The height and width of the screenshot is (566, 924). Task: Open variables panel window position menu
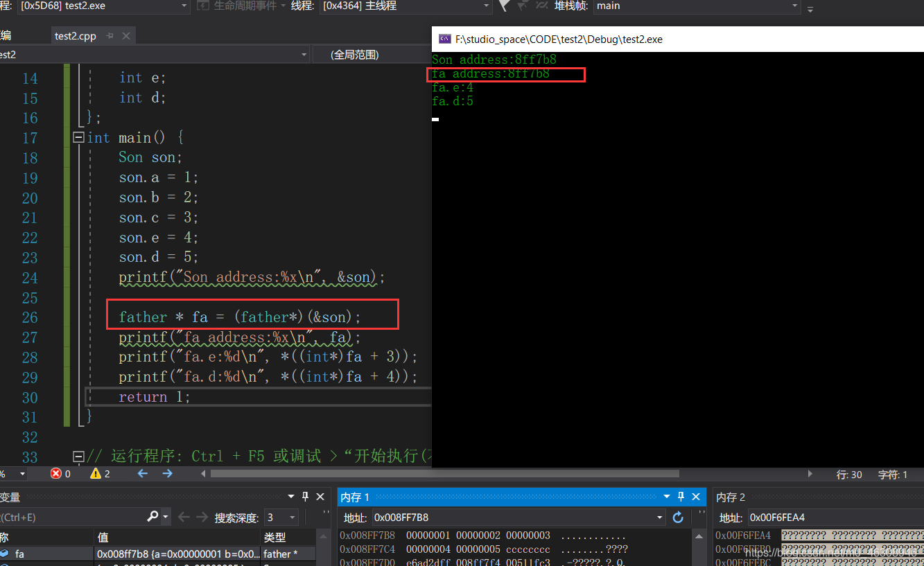tap(291, 497)
